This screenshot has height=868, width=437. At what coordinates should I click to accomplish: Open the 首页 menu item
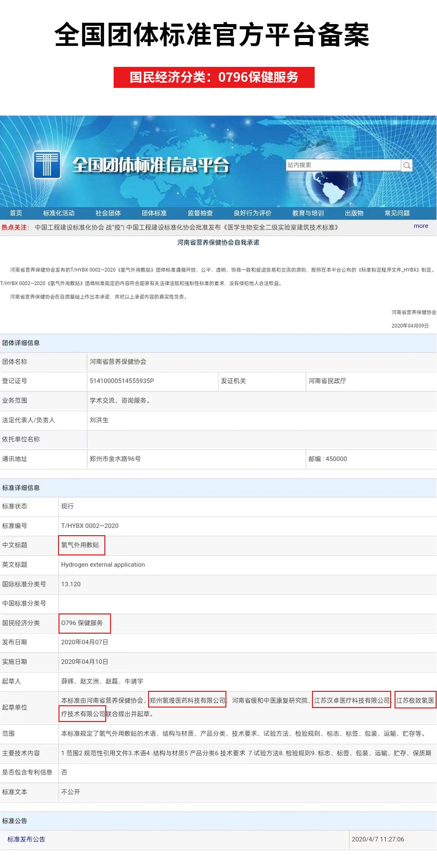pos(16,213)
